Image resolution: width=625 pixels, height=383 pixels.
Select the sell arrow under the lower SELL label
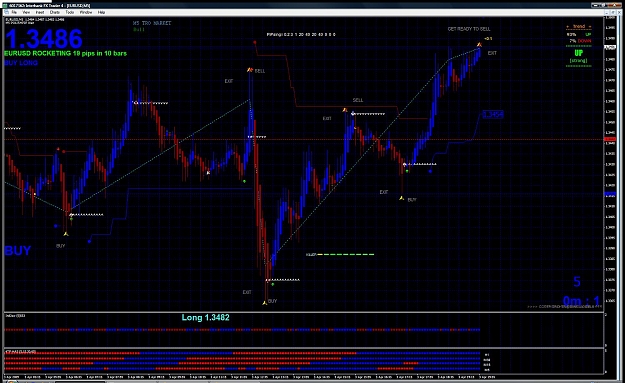point(345,110)
